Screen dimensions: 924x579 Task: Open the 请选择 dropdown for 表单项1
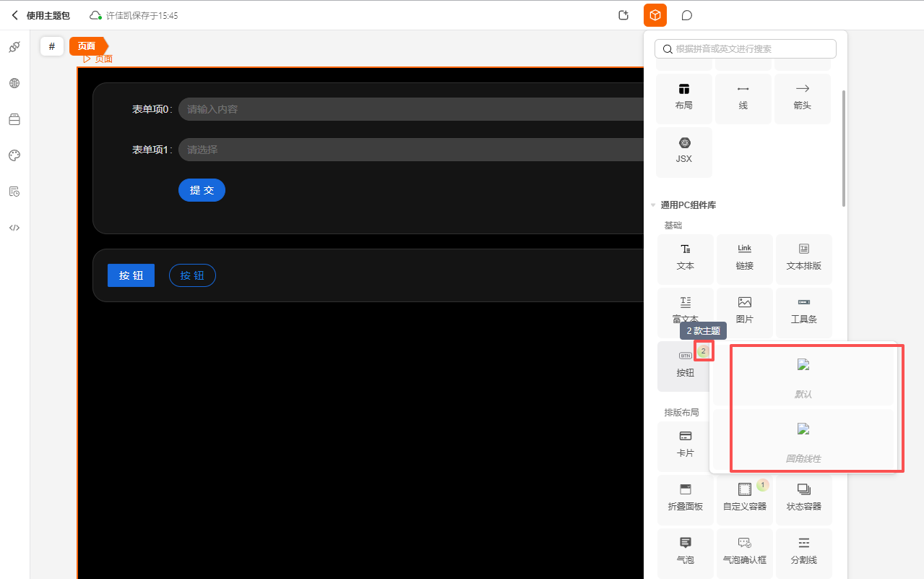pyautogui.click(x=410, y=150)
